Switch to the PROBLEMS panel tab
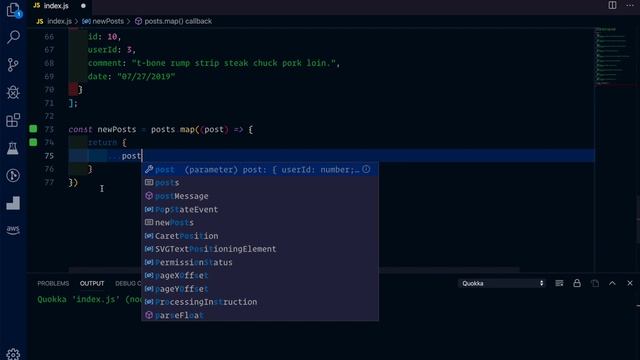Viewport: 640px width, 360px height. pyautogui.click(x=53, y=283)
